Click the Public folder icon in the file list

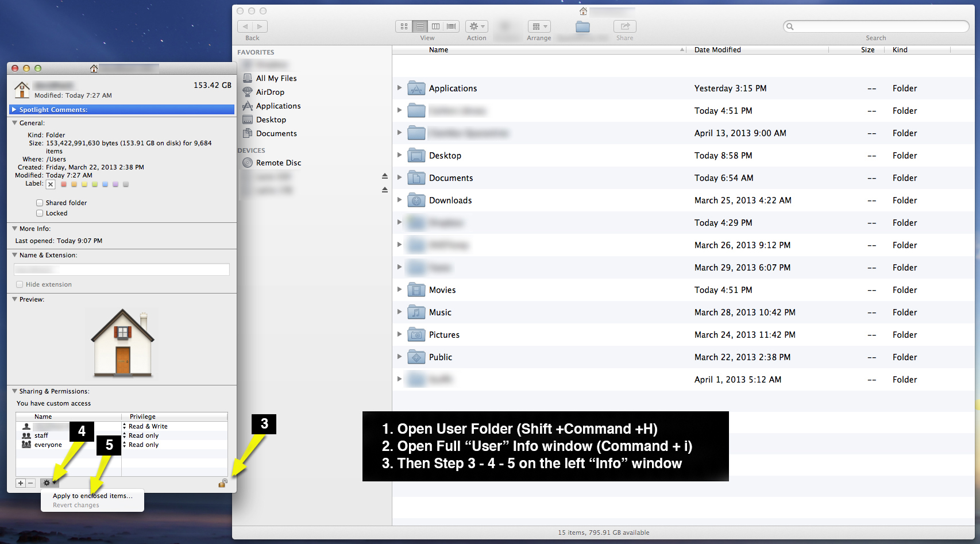pos(416,357)
